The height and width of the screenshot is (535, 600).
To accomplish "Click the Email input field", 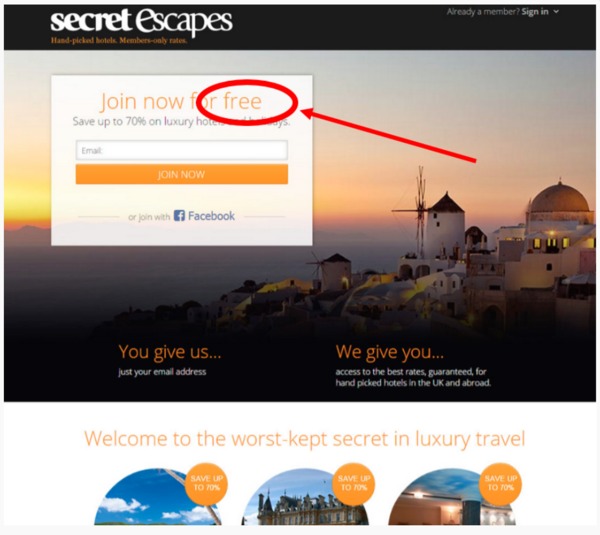I will pyautogui.click(x=182, y=150).
